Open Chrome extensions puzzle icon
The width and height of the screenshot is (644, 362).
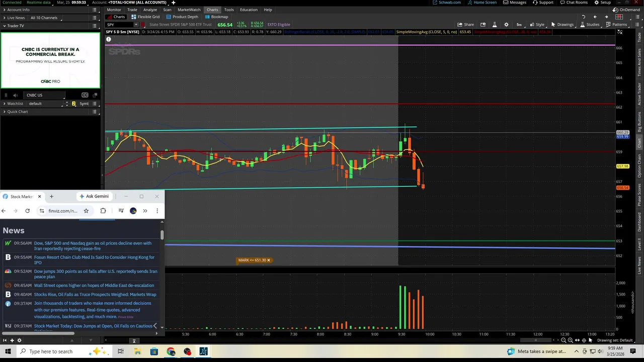point(103,211)
